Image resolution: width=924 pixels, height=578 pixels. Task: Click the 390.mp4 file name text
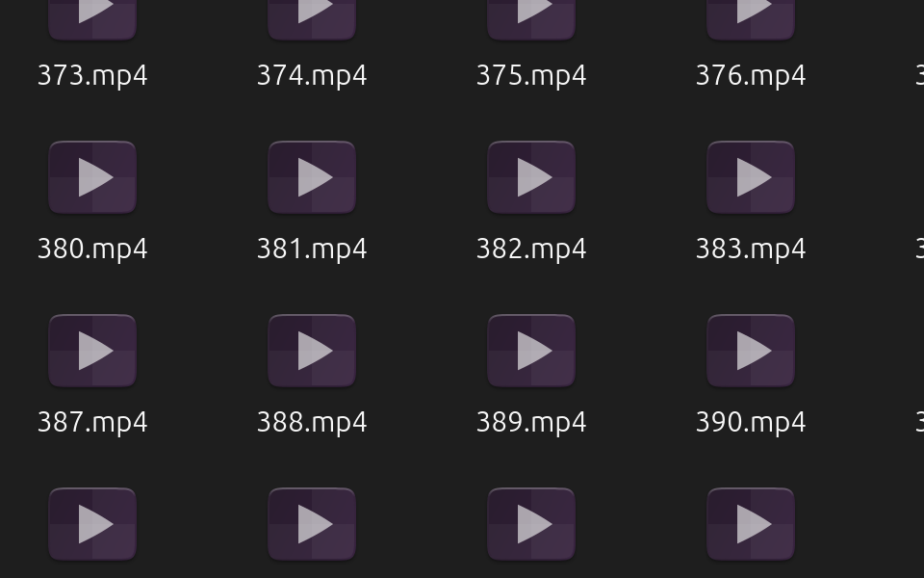tap(751, 423)
